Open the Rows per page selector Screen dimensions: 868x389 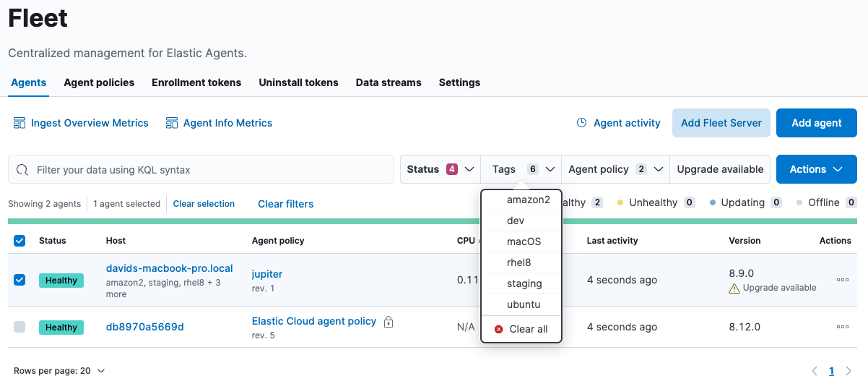point(59,371)
